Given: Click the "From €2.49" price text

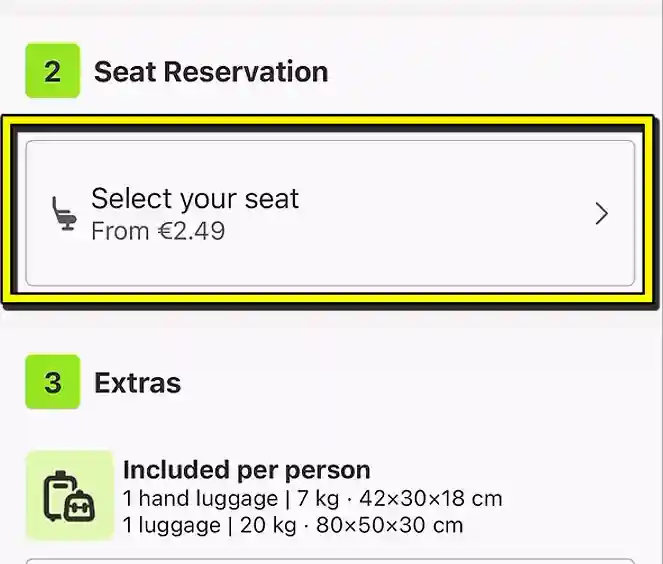Looking at the screenshot, I should click(x=158, y=231).
